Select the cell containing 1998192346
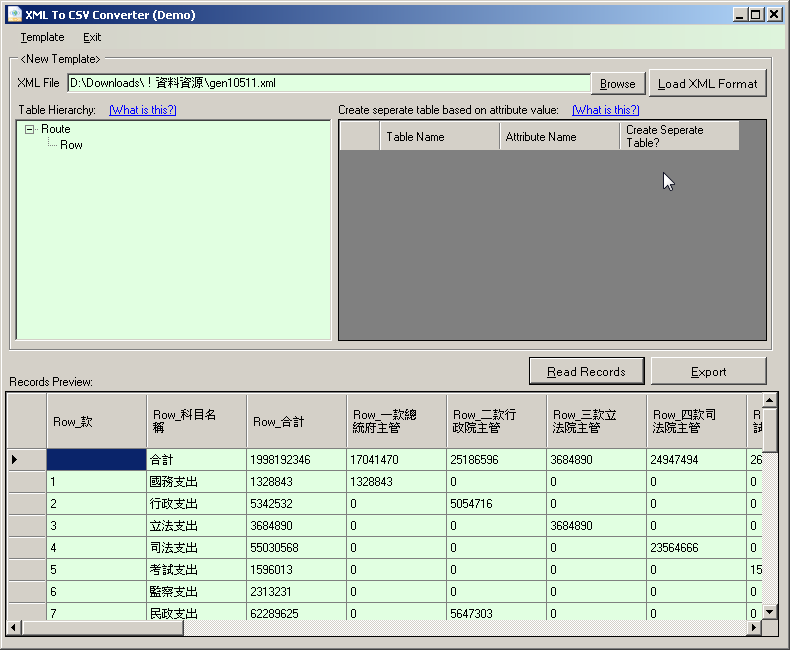The width and height of the screenshot is (790, 650). [296, 459]
